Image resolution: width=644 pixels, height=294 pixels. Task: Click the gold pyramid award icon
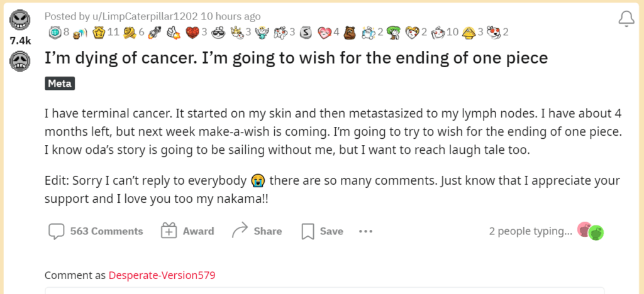[x=469, y=32]
